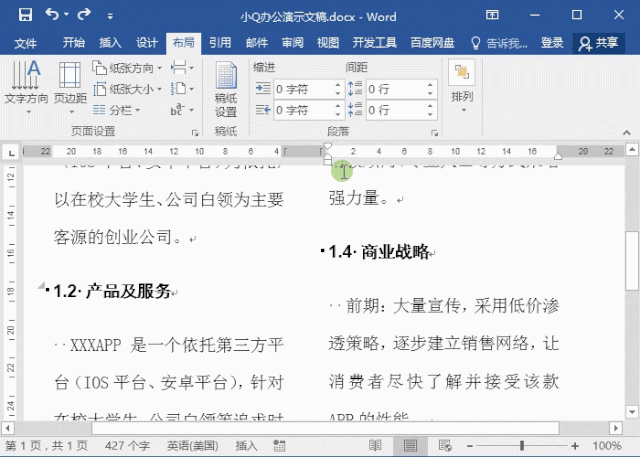This screenshot has width=640, height=457.
Task: Switch to the 视图 tab
Action: point(328,43)
